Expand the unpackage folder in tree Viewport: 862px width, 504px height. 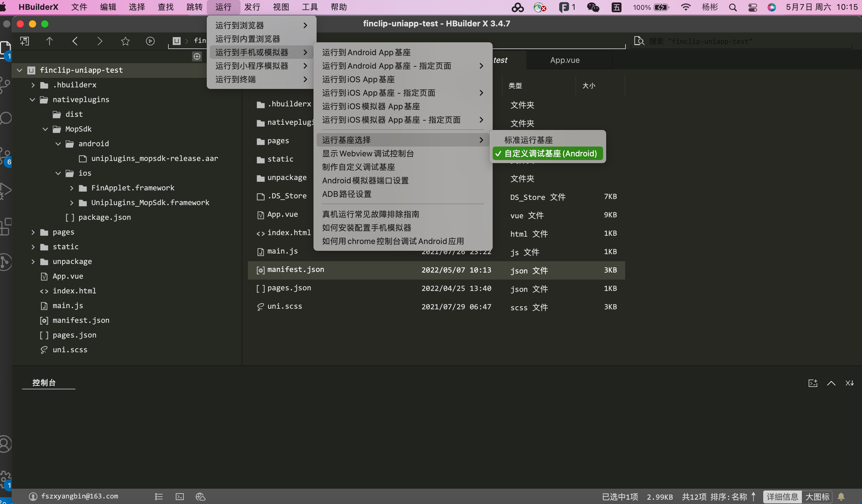click(x=33, y=262)
